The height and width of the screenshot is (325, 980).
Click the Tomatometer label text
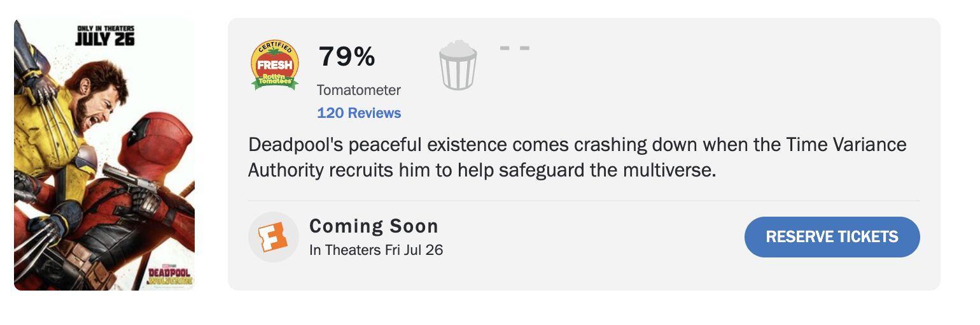point(359,90)
